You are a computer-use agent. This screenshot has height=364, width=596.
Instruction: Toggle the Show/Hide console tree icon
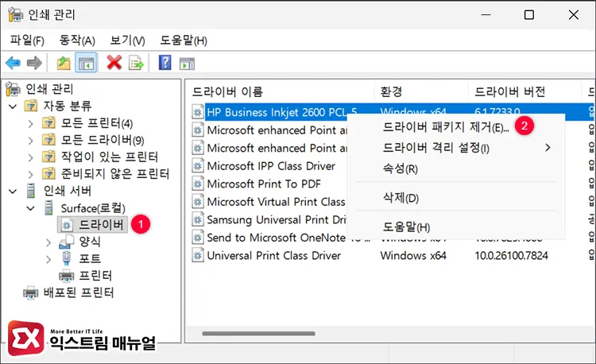tap(86, 63)
